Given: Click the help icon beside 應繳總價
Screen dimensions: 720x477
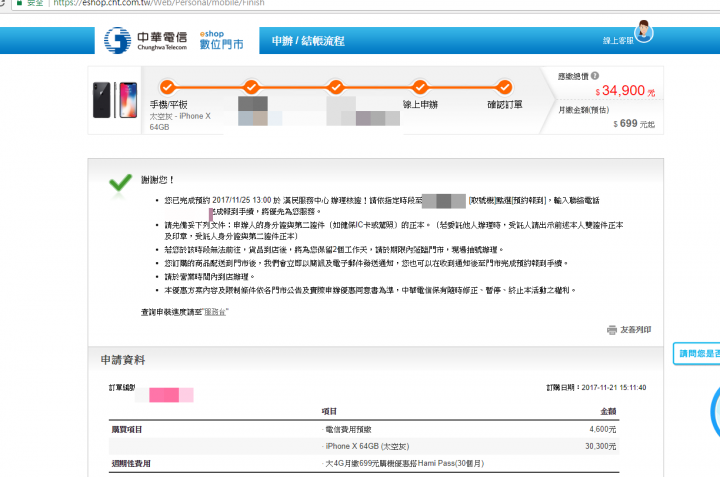Looking at the screenshot, I should pyautogui.click(x=595, y=76).
